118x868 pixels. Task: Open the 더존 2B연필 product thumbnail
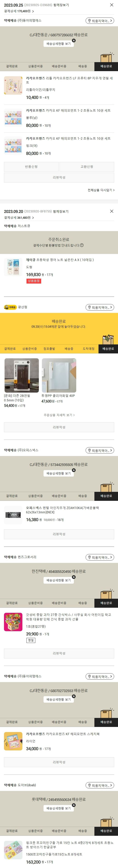[22, 375]
